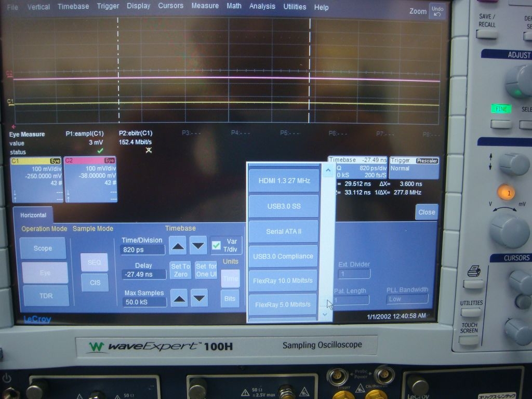Click the standards list scroll-up chevron
Screen dimensions: 532x399
[x=328, y=170]
